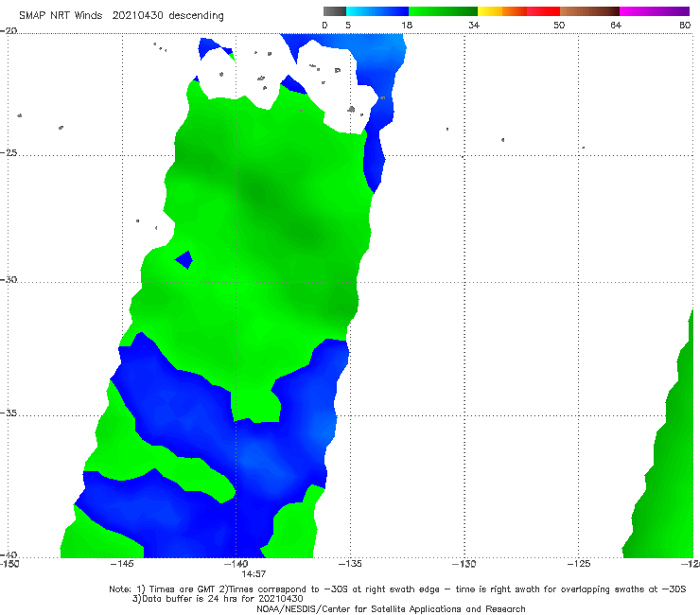
Task: Click the 'Data buffer is 24 hrs' note
Action: (x=218, y=599)
